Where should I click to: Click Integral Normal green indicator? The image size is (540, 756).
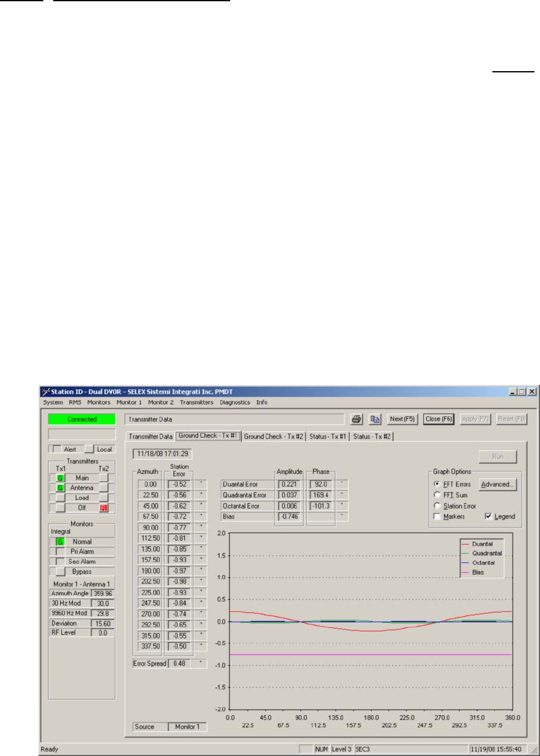point(61,541)
